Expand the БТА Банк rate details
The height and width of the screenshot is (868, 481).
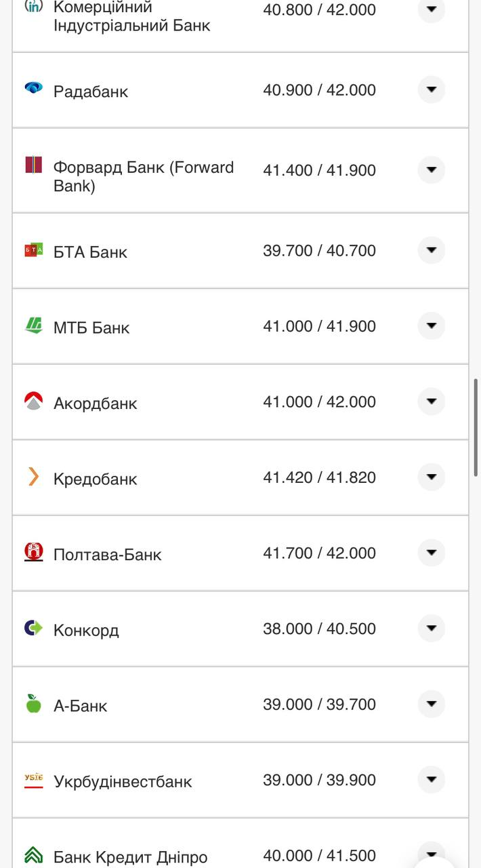[x=432, y=250]
